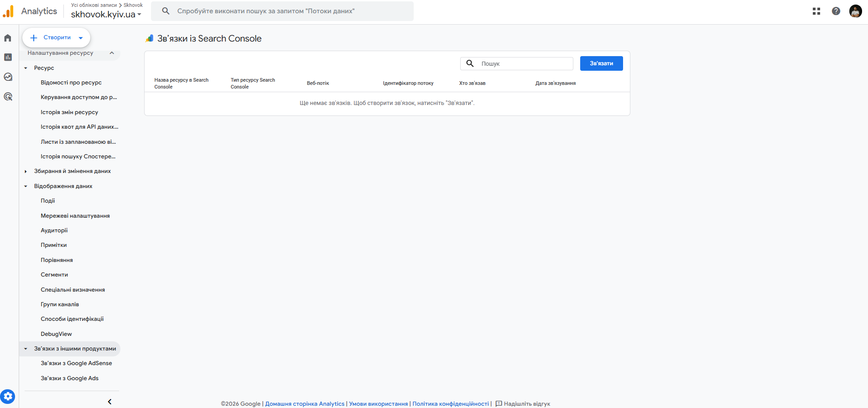
Task: Click the Дата зв'язування column header
Action: click(556, 84)
